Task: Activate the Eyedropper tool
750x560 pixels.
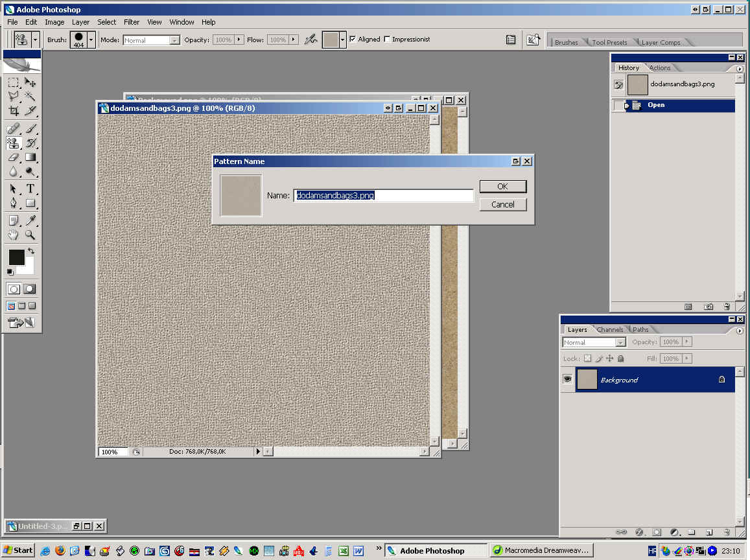Action: click(x=30, y=220)
